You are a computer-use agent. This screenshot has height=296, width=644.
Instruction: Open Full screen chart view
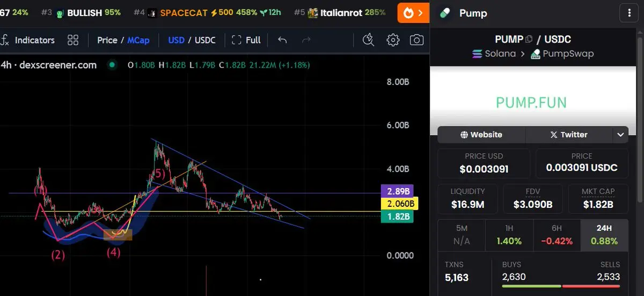(x=246, y=40)
